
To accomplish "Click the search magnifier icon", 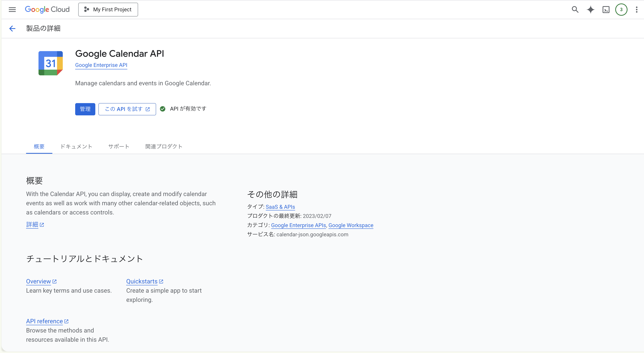I will point(575,10).
